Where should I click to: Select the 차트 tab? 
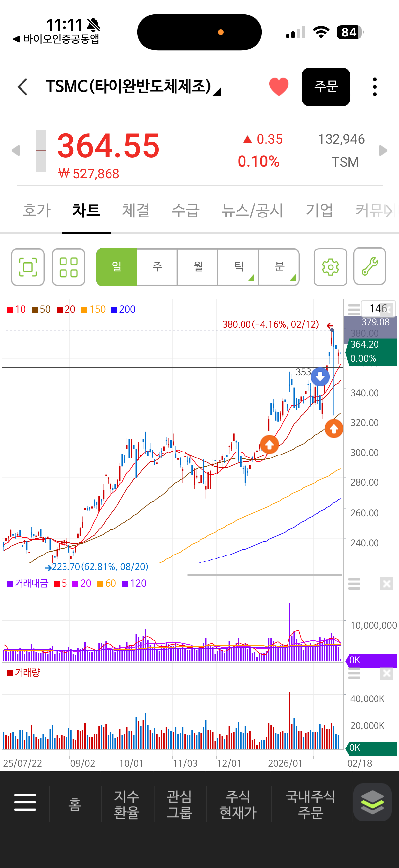(86, 210)
